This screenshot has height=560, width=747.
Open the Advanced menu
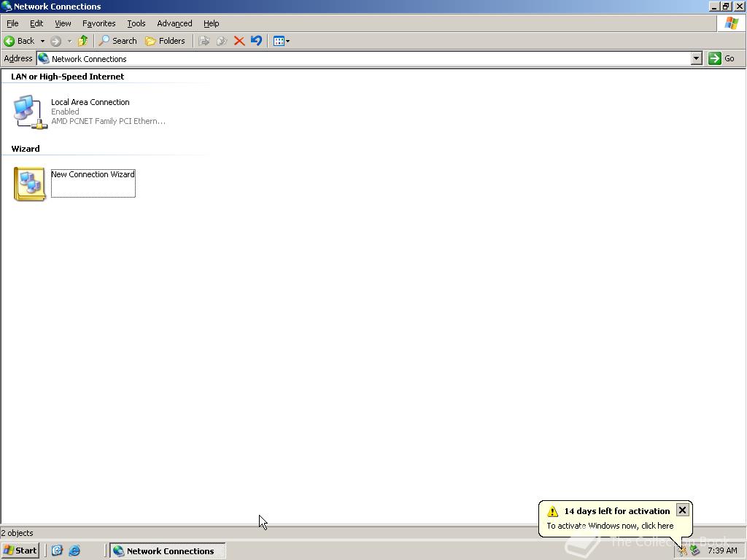174,23
